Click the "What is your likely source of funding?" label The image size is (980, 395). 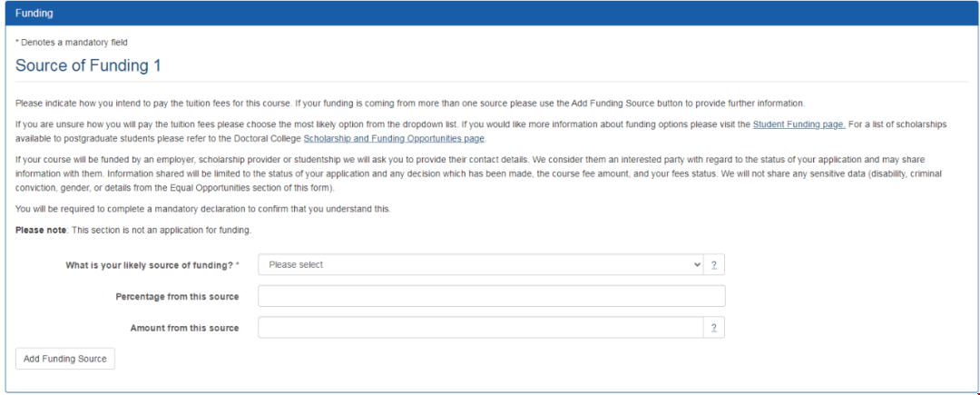point(152,265)
